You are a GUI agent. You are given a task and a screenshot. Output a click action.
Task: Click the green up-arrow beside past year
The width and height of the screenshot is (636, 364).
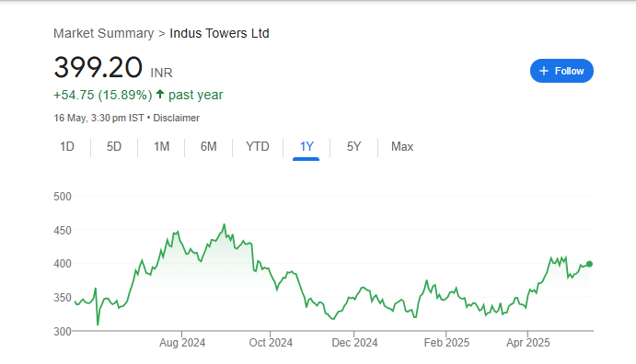[x=160, y=94]
